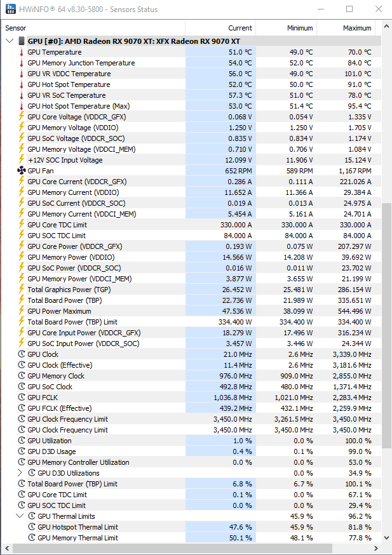Maximize the HWiNFO Sensors Status window
This screenshot has width=392, height=555.
pos(349,9)
